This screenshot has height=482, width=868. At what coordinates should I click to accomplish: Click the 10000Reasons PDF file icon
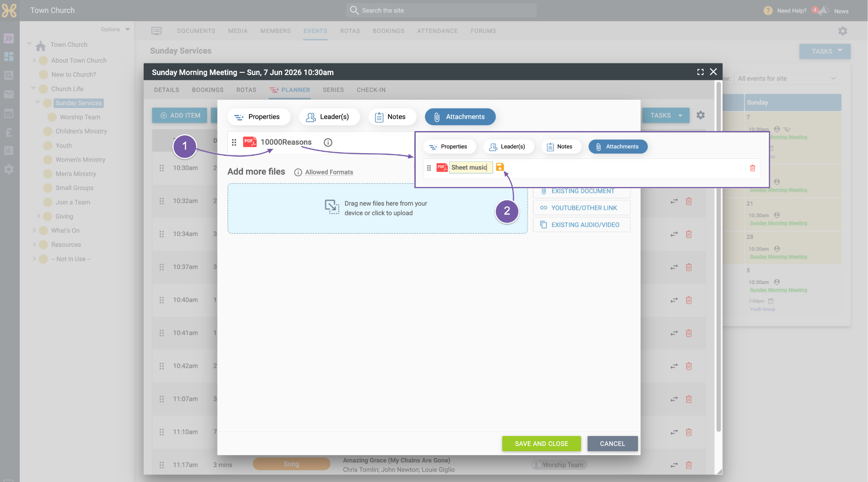(250, 142)
